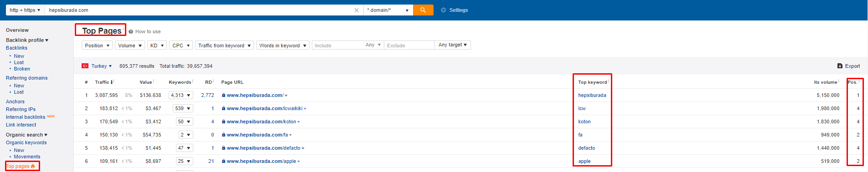Expand the 539 keywords dropdown
Screen dimensions: 868x172
(x=183, y=108)
